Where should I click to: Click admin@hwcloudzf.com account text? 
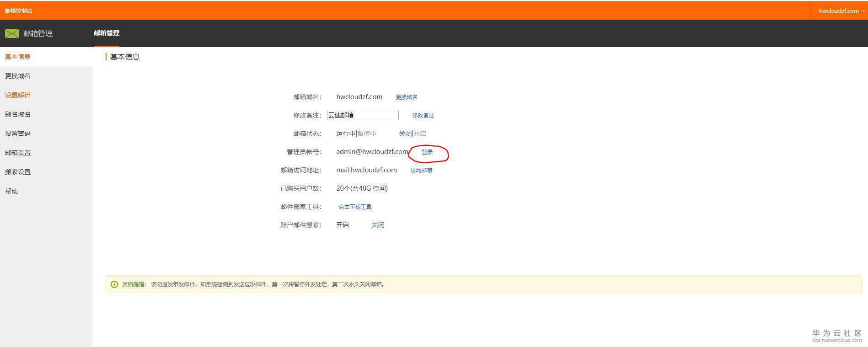tap(372, 152)
